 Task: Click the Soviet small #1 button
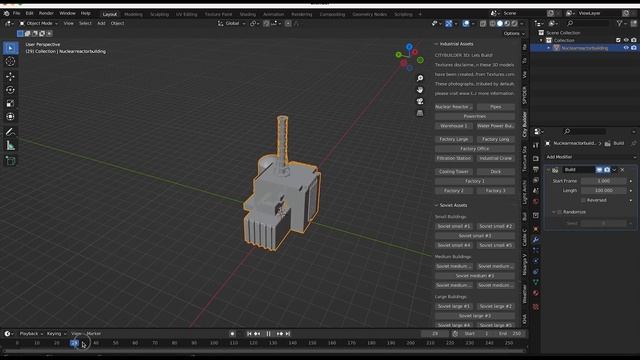(453, 226)
